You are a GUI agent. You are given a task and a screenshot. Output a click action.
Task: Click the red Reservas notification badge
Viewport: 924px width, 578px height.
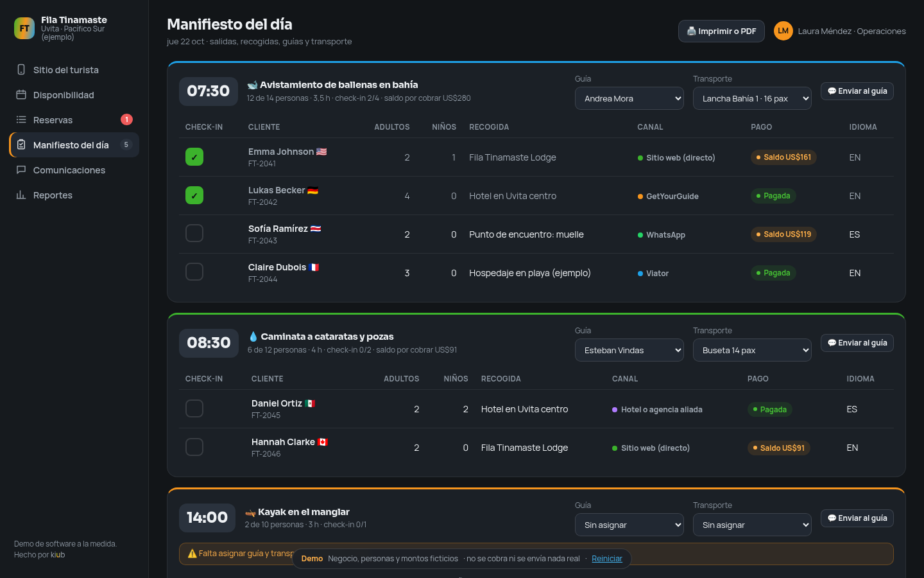tap(126, 119)
